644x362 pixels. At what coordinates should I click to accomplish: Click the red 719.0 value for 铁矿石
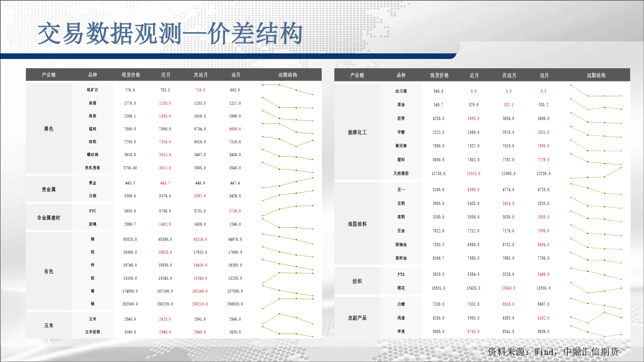click(x=200, y=90)
